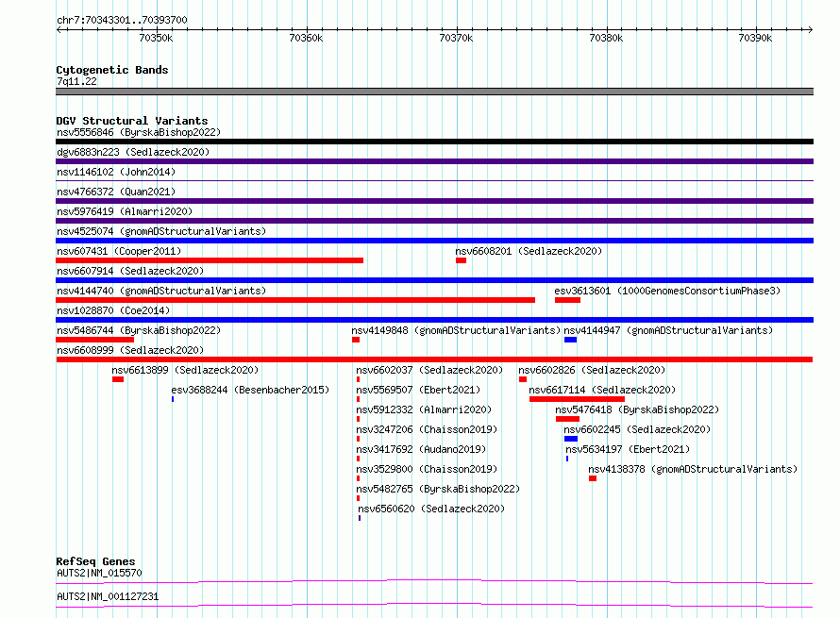This screenshot has width=840, height=618.
Task: Click the nsv5486744 (ByrskaBishop2022) red bar
Action: (94, 340)
